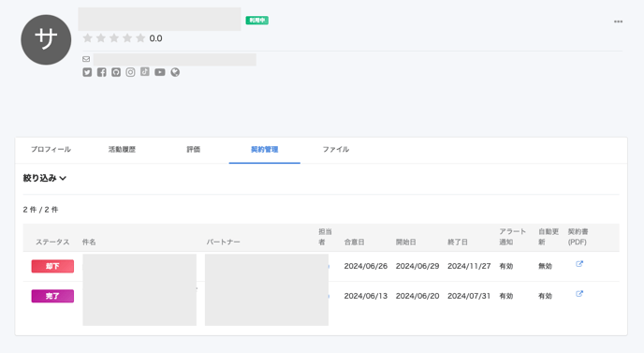Open the three-dot more options menu

pos(618,22)
